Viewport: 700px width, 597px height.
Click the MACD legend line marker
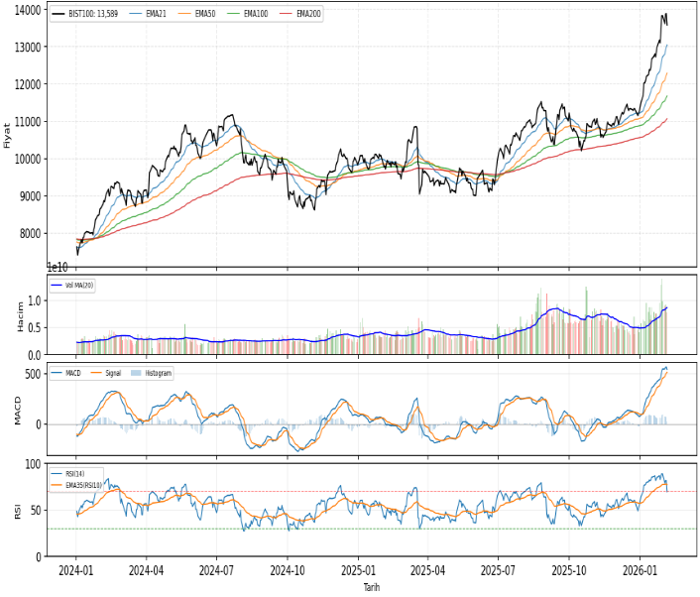click(58, 374)
